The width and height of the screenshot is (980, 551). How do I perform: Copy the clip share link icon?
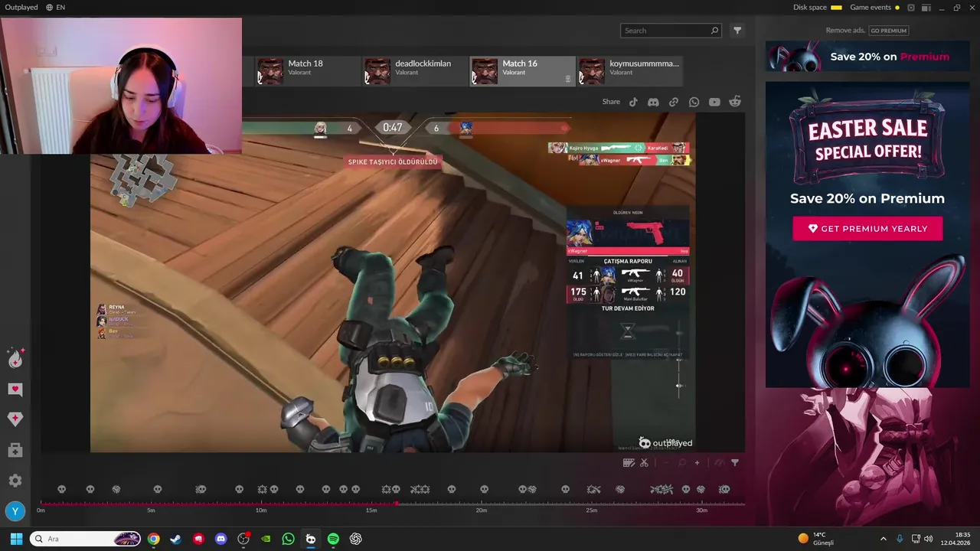coord(674,102)
